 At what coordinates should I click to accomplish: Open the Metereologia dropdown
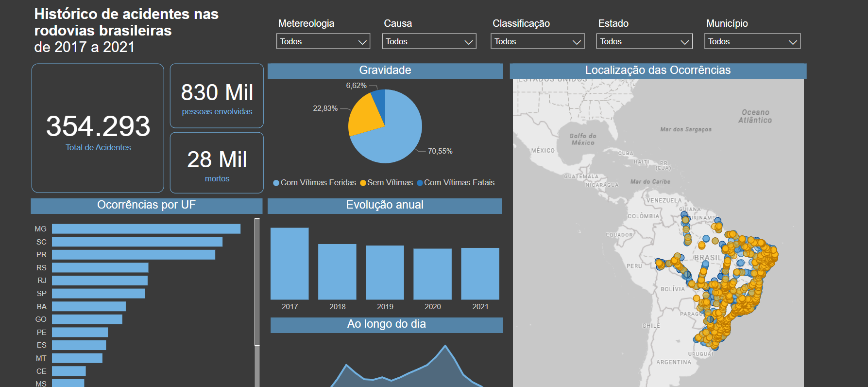tap(323, 41)
